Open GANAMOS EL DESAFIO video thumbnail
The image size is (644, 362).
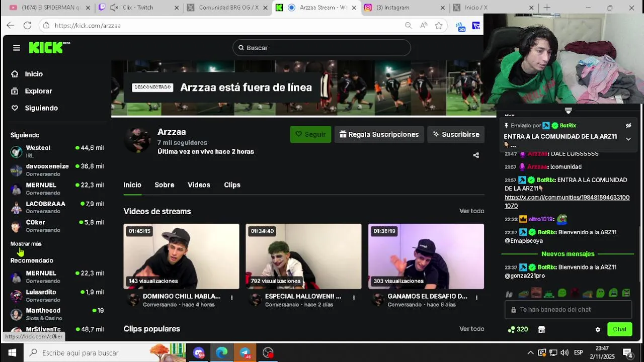coord(426,256)
